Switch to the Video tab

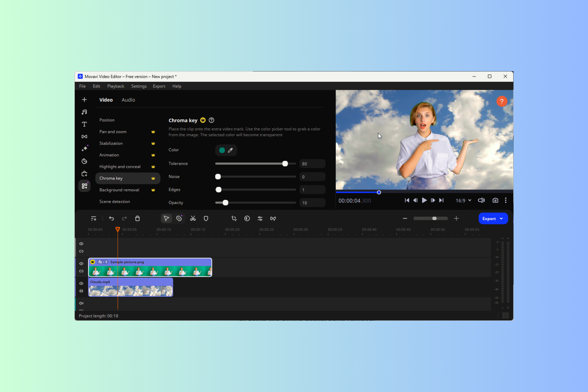[x=106, y=100]
